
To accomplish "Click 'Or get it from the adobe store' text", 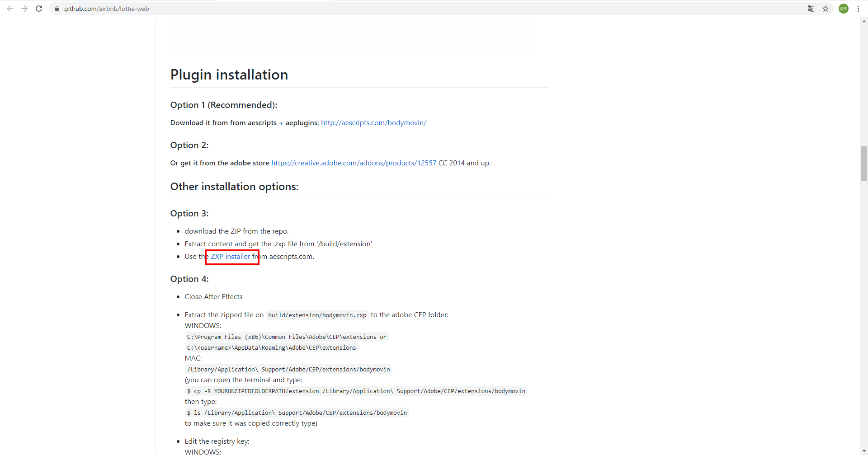I will point(220,163).
